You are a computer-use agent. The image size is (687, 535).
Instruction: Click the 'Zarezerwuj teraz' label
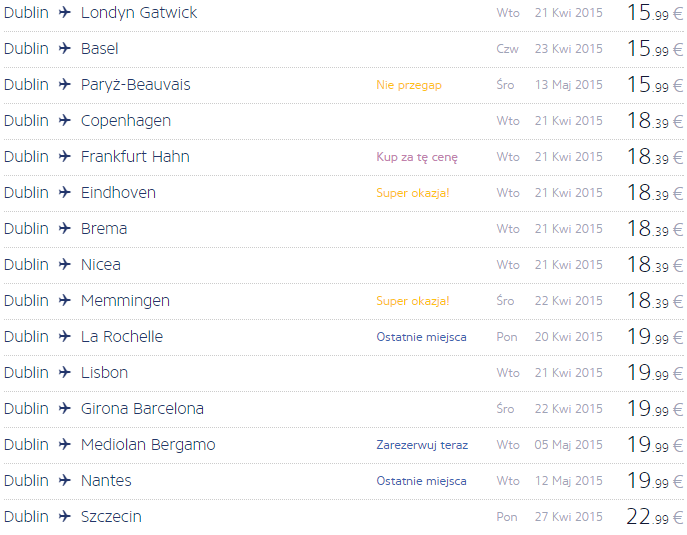422,445
